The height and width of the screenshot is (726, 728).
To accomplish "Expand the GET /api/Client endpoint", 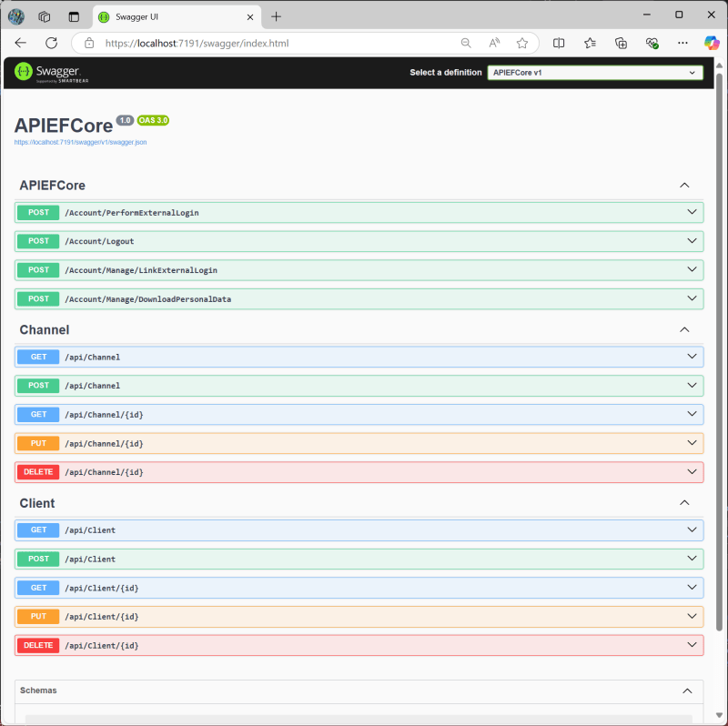I will (359, 530).
